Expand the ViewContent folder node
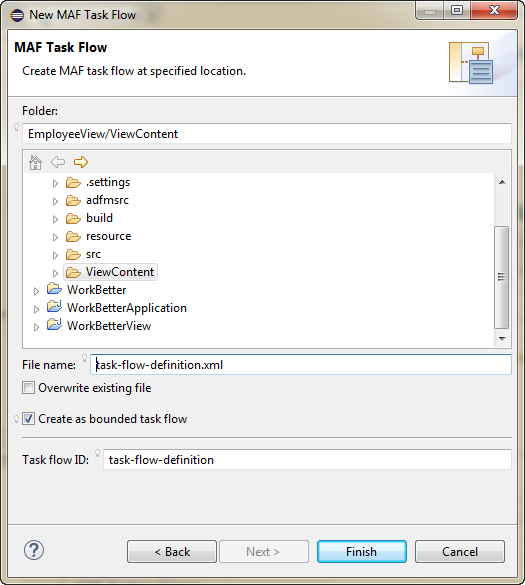Image resolution: width=525 pixels, height=585 pixels. pyautogui.click(x=55, y=273)
